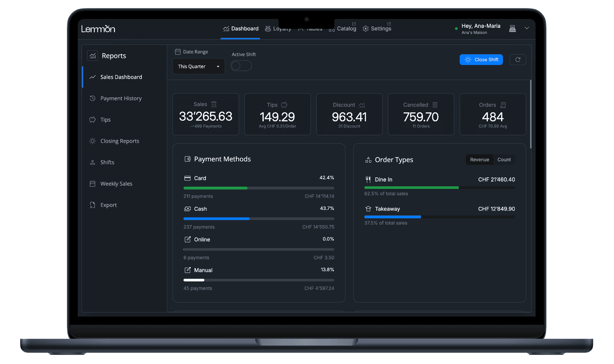Click the cash register icon by username
The height and width of the screenshot is (364, 614).
512,28
